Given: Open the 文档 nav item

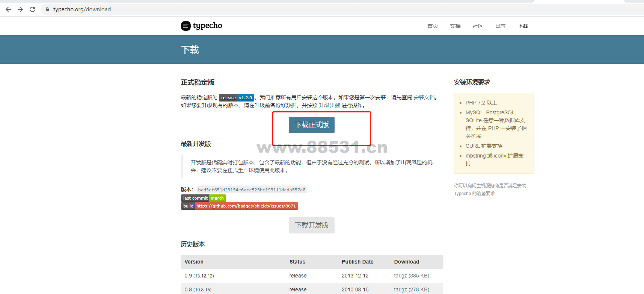Looking at the screenshot, I should [x=455, y=26].
